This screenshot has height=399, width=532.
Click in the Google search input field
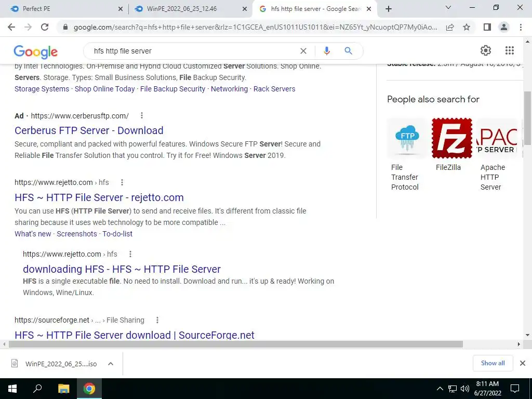point(193,51)
